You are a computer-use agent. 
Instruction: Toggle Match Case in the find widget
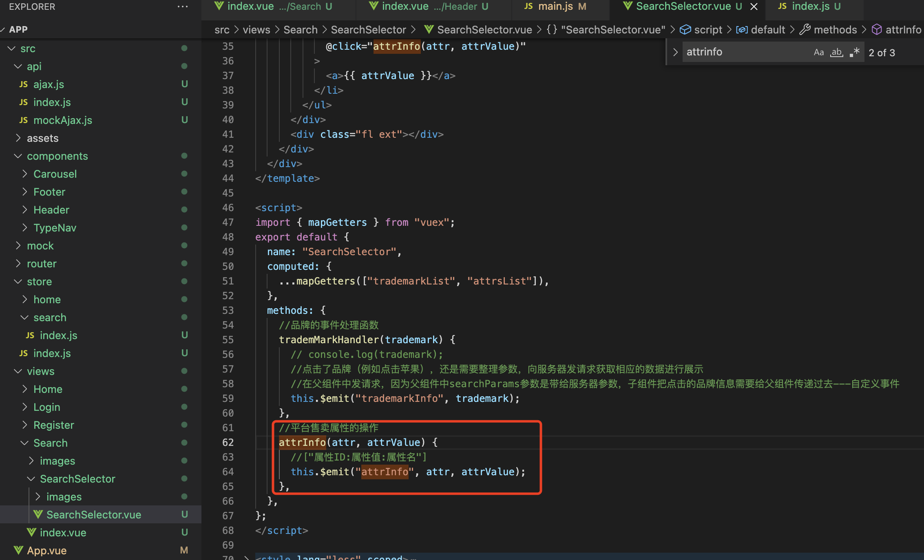click(818, 52)
